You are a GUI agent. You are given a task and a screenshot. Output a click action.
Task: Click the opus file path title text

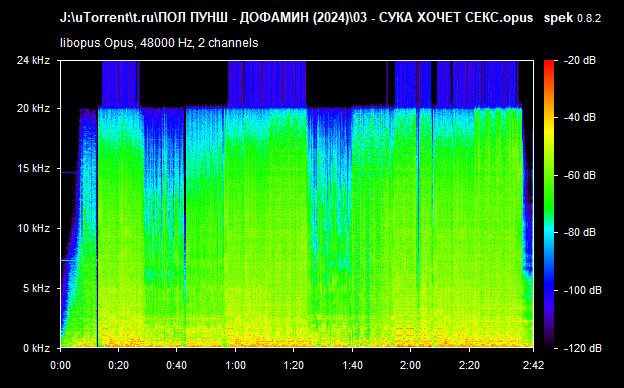tap(296, 18)
